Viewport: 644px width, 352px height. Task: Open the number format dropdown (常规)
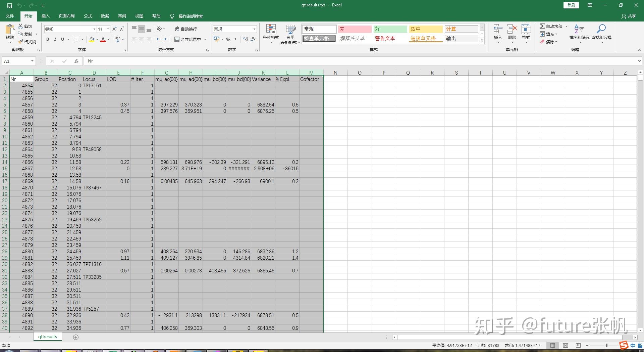pos(254,29)
